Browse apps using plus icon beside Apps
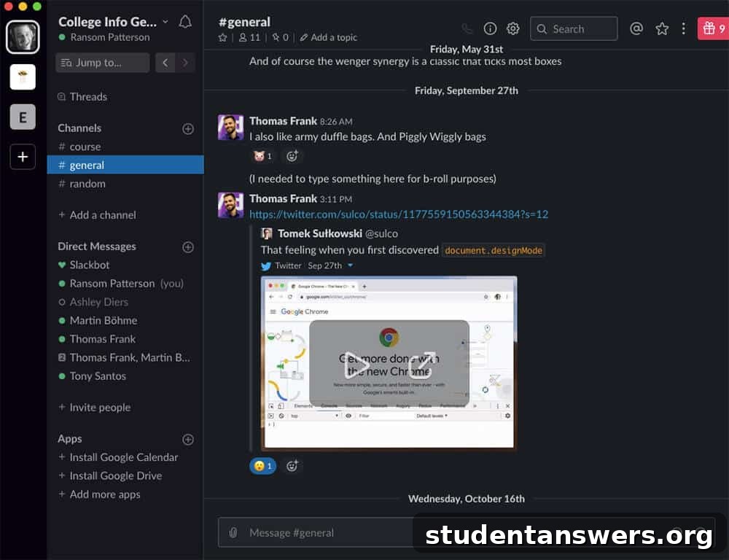Image resolution: width=729 pixels, height=560 pixels. [x=188, y=440]
